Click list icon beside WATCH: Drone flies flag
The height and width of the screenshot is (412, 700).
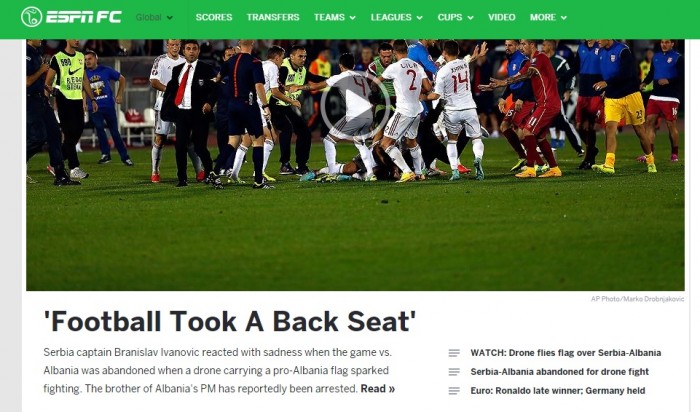click(454, 353)
